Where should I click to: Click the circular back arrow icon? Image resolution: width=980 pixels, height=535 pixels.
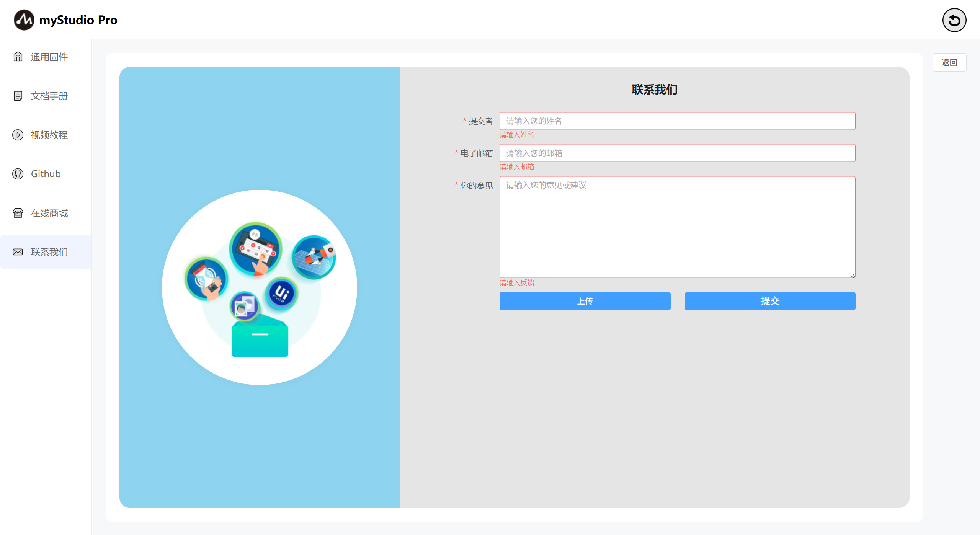[954, 20]
